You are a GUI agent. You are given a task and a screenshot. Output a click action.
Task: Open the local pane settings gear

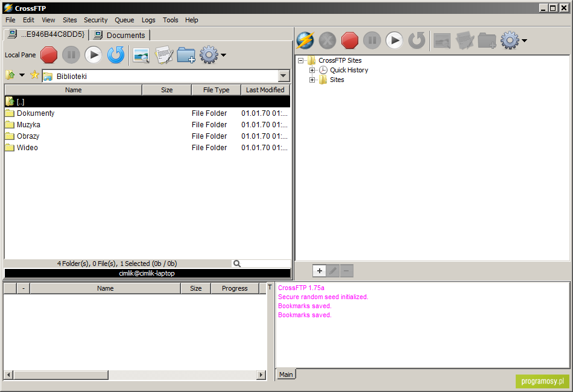209,55
